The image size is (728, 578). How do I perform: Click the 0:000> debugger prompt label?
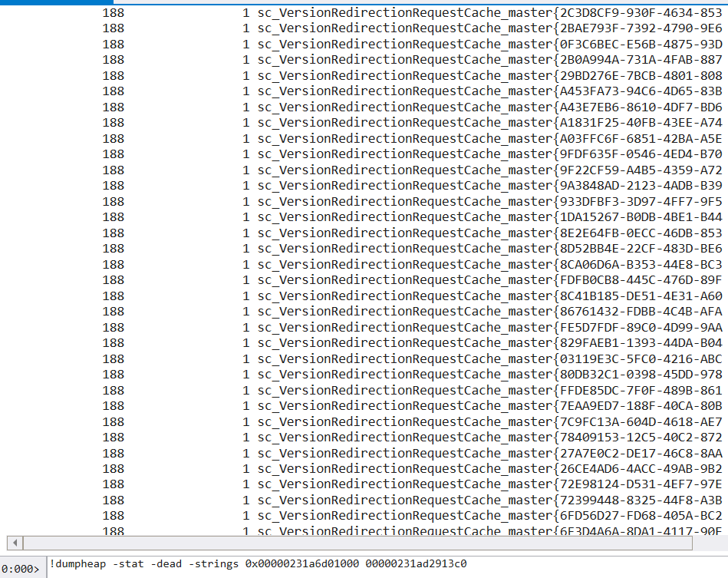click(21, 569)
